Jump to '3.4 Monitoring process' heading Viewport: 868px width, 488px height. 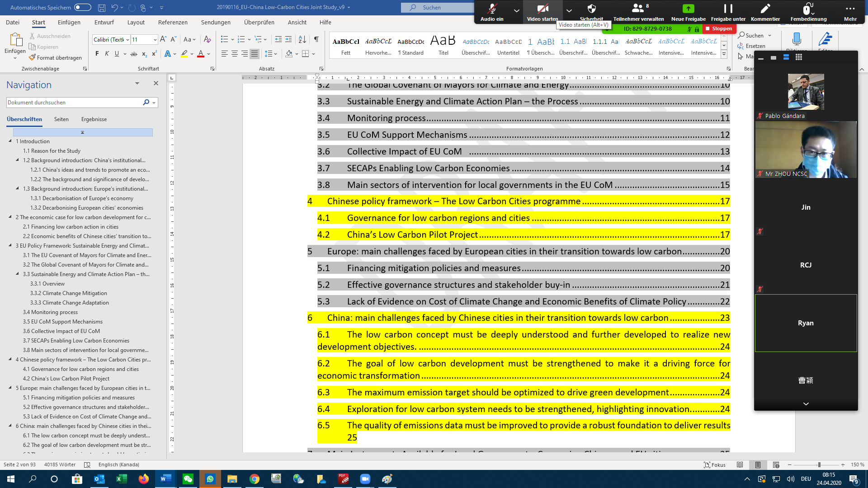[x=50, y=312]
